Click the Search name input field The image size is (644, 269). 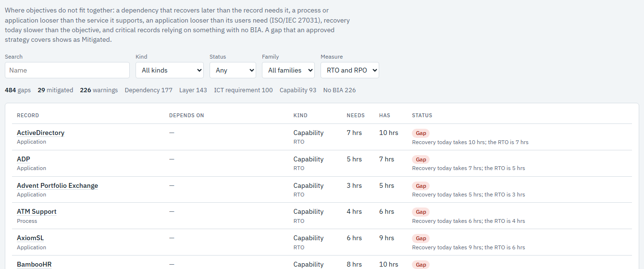click(67, 70)
